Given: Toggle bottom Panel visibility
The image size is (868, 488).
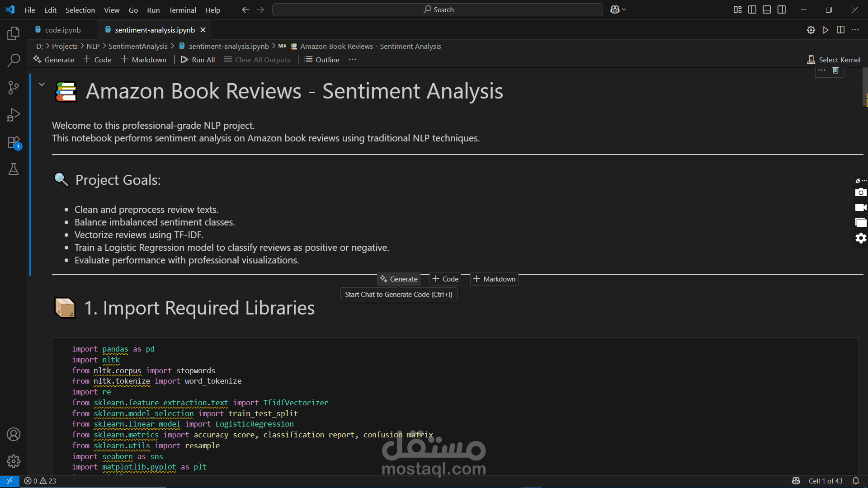Looking at the screenshot, I should coord(767,9).
